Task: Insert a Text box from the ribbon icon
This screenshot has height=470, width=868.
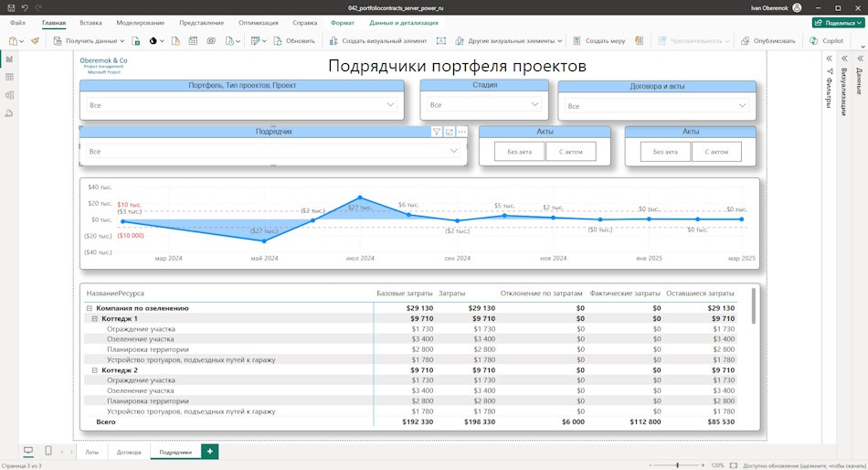Action: point(441,41)
